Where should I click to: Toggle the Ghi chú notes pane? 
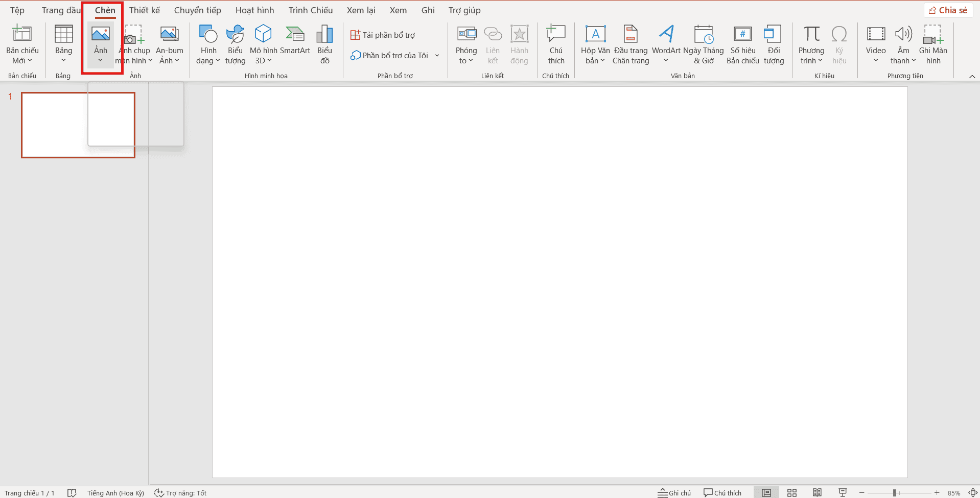click(674, 493)
